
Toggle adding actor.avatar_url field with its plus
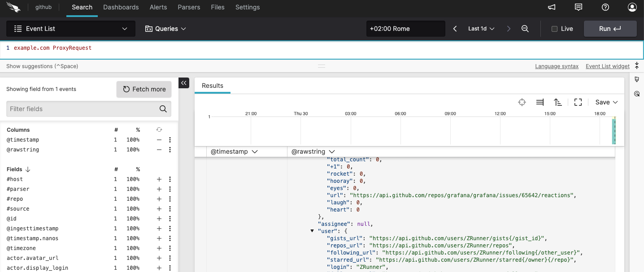159,258
